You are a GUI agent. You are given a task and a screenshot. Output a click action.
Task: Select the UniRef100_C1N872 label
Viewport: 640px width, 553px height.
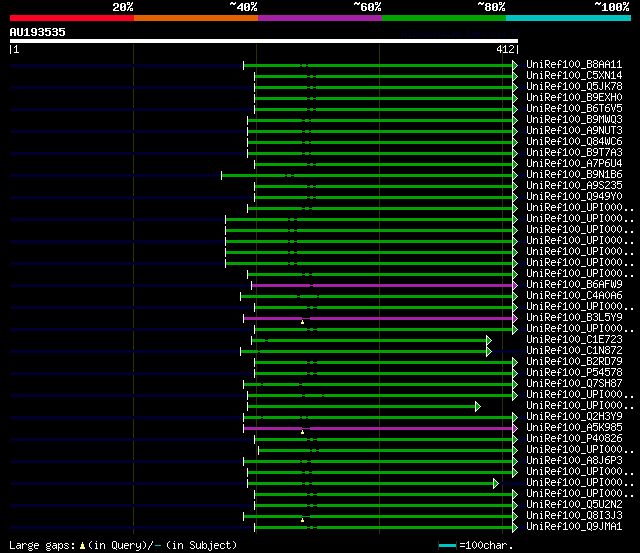click(x=574, y=351)
